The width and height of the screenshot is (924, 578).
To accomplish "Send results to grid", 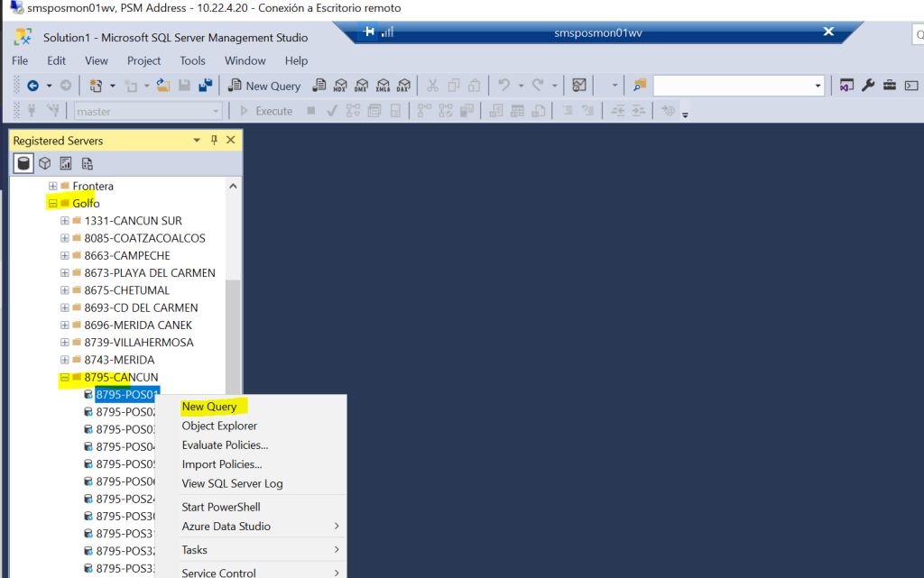I will [517, 111].
